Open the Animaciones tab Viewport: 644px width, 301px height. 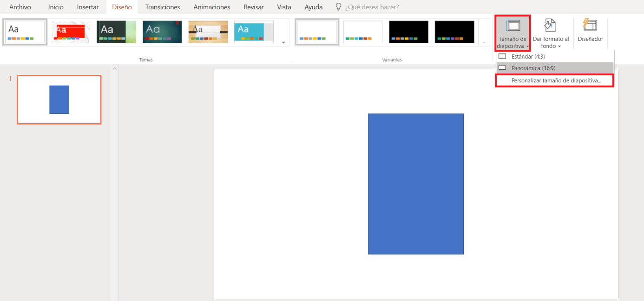pyautogui.click(x=212, y=7)
